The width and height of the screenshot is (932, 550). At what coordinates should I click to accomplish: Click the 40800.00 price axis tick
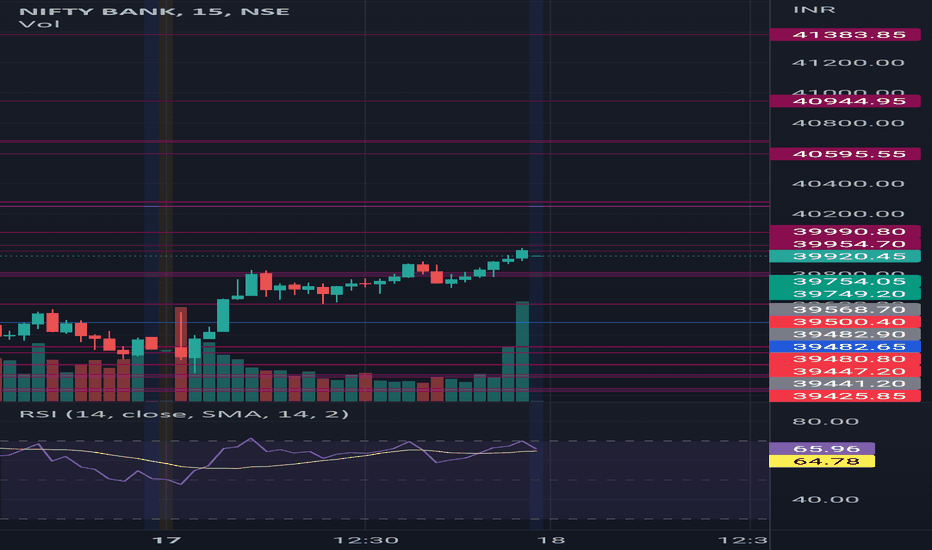(848, 123)
